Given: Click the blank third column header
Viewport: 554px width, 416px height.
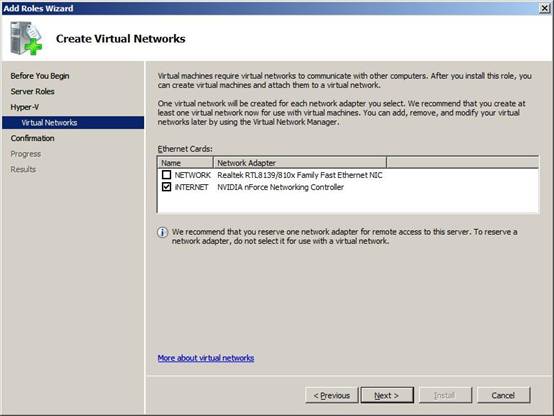Looking at the screenshot, I should (x=462, y=163).
